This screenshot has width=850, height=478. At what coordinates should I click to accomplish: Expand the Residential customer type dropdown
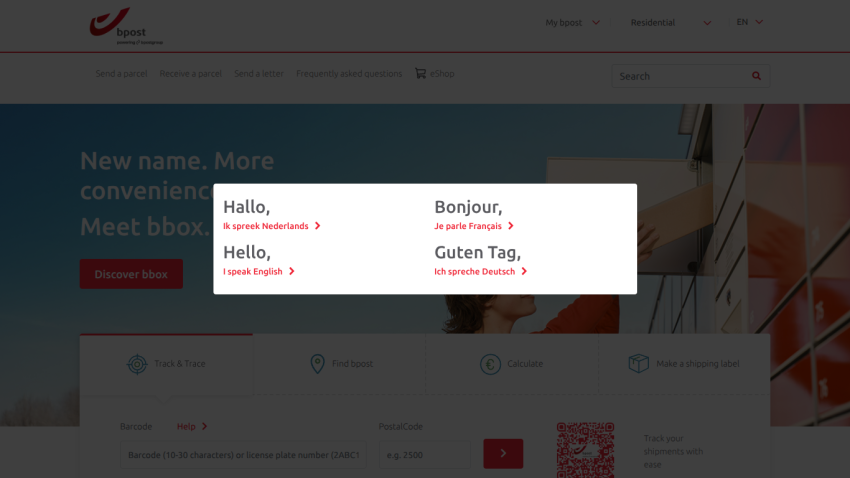click(671, 22)
